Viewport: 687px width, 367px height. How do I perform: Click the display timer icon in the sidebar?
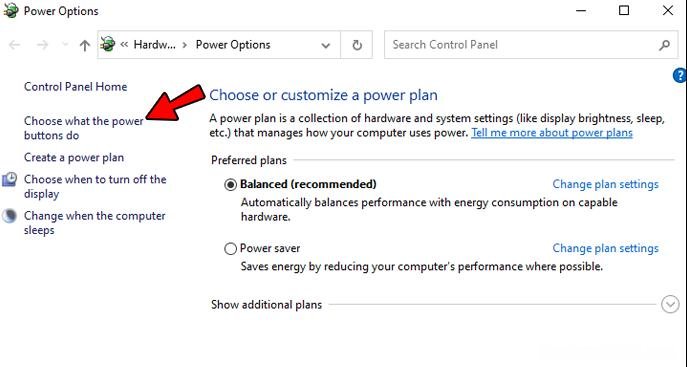(9, 180)
